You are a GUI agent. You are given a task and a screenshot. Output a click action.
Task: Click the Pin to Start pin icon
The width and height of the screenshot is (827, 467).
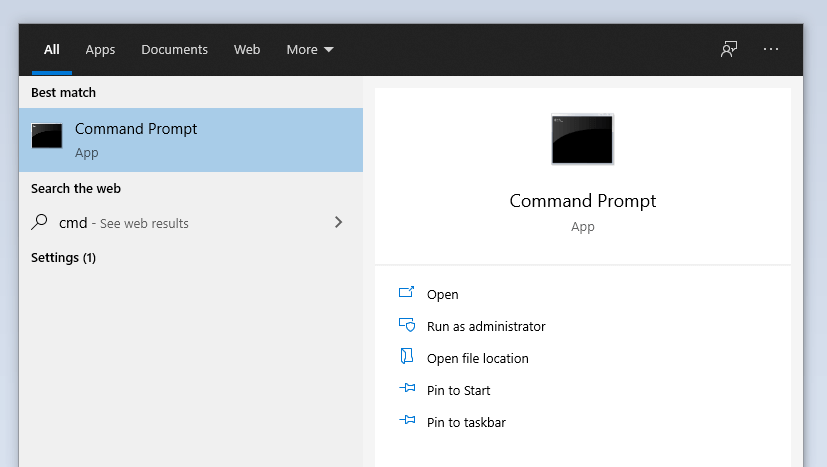(407, 388)
